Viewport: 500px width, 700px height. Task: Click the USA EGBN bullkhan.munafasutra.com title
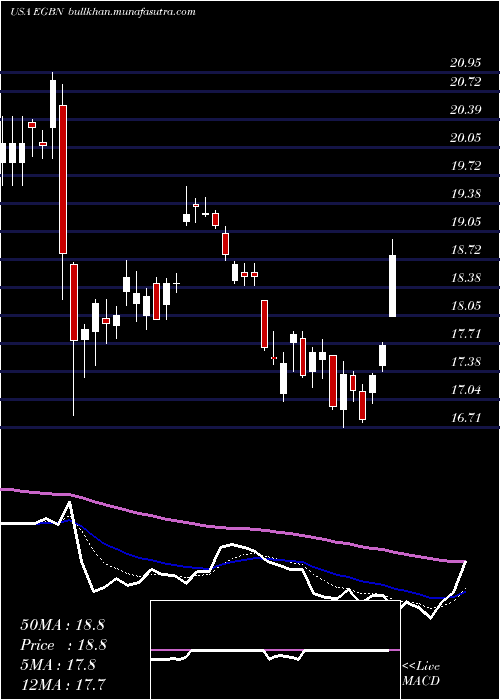click(103, 12)
